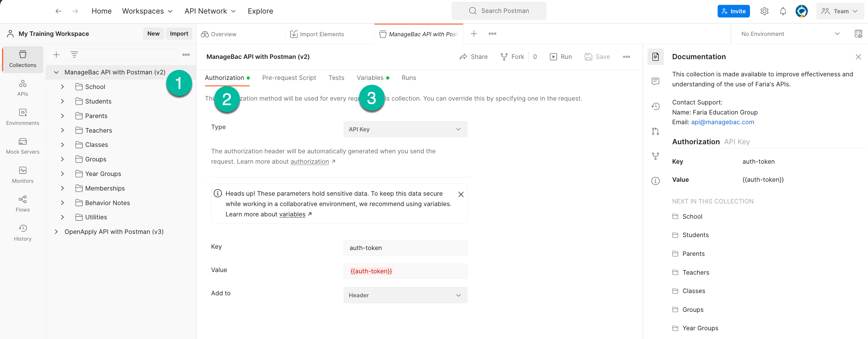The width and height of the screenshot is (868, 339).
Task: Switch to the Pre-request Script tab
Action: tap(289, 78)
